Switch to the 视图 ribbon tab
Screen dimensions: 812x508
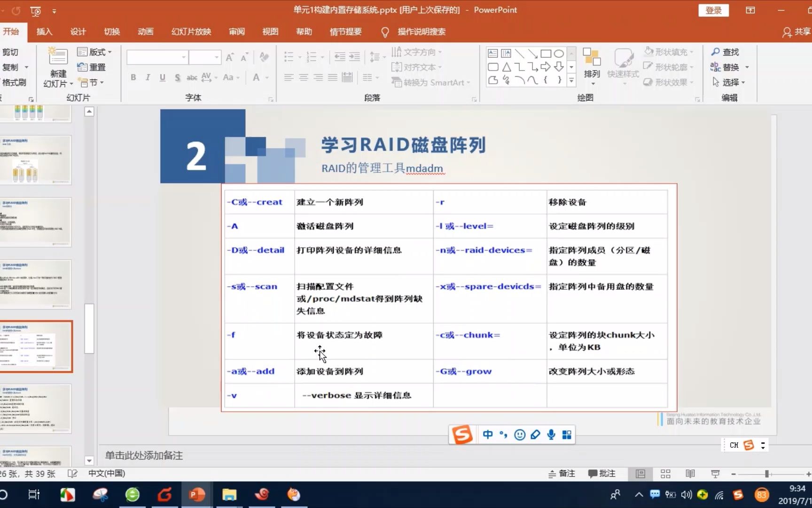(x=270, y=32)
